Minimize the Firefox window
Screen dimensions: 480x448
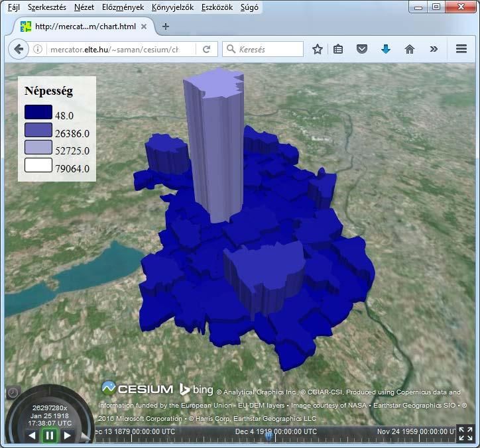(418, 7)
